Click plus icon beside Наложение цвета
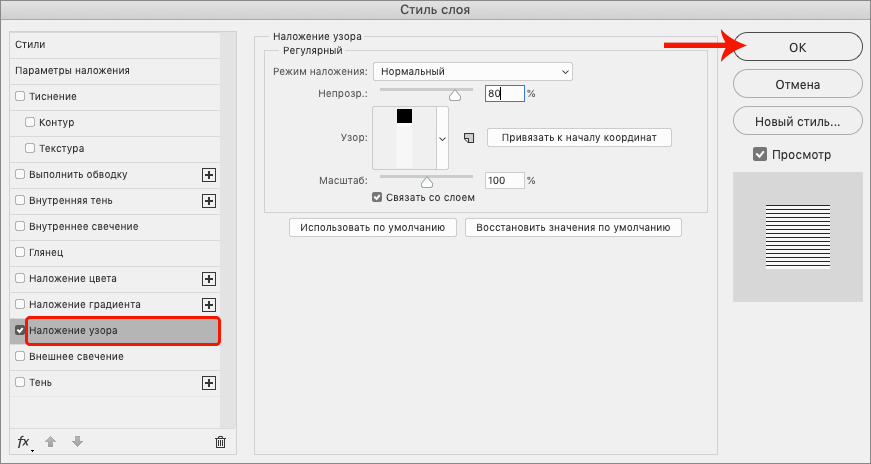The image size is (871, 464). [x=209, y=279]
